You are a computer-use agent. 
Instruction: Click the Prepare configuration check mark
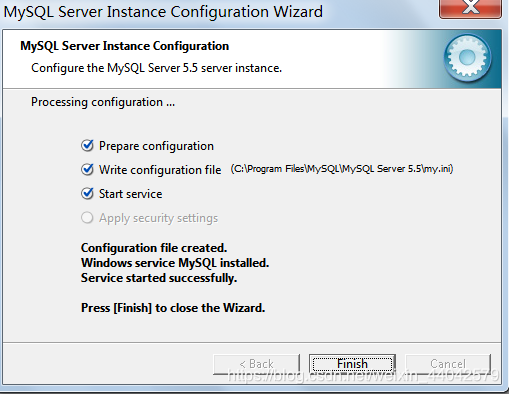coord(87,146)
